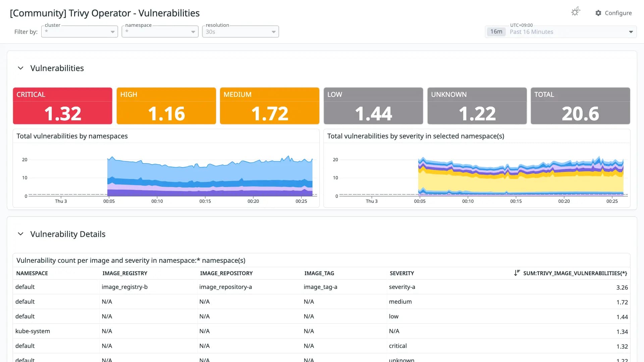Select the UNKNOWN 1.22 tile
The height and width of the screenshot is (362, 644).
pos(477,106)
